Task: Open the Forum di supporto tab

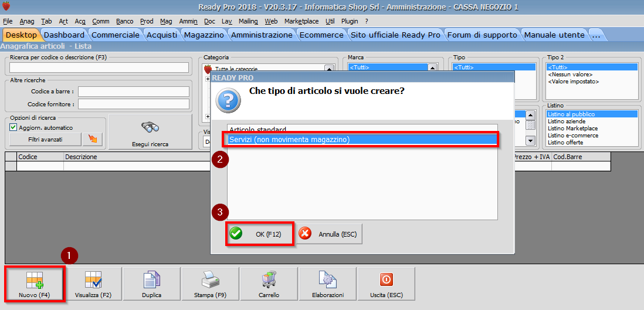Action: tap(482, 35)
